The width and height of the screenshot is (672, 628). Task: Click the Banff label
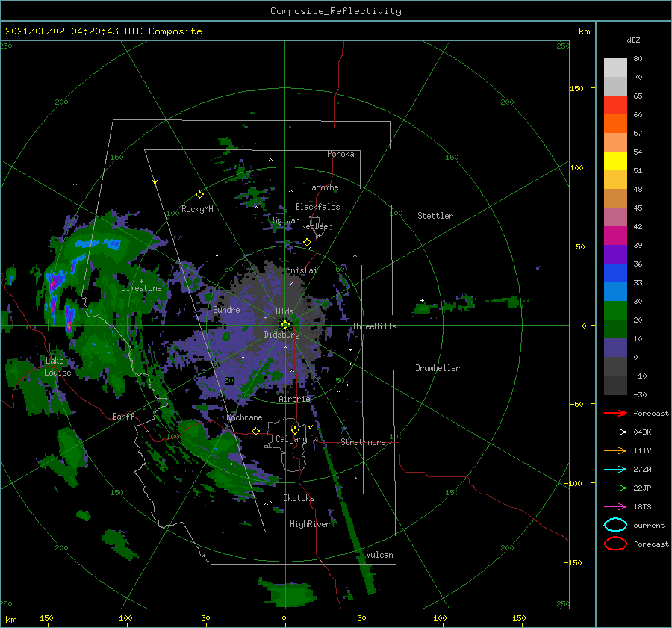(x=123, y=416)
